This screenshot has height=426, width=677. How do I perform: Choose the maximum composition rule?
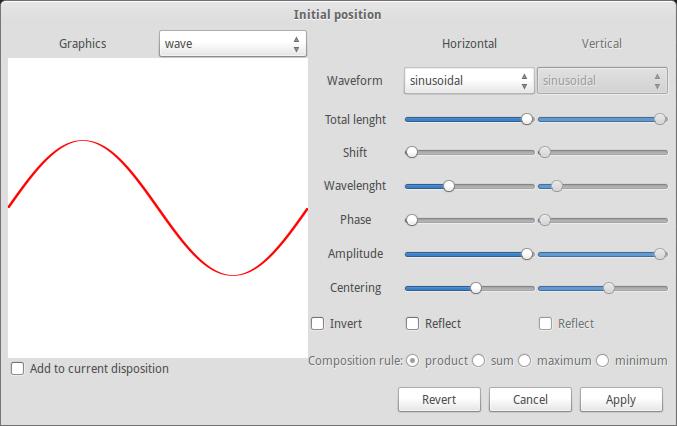(525, 360)
